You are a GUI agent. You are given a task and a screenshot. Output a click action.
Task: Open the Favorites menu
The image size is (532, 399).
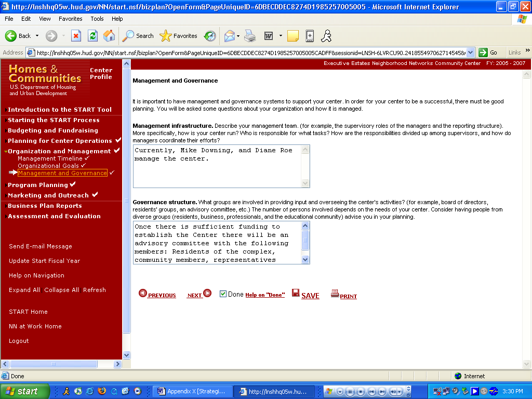70,19
